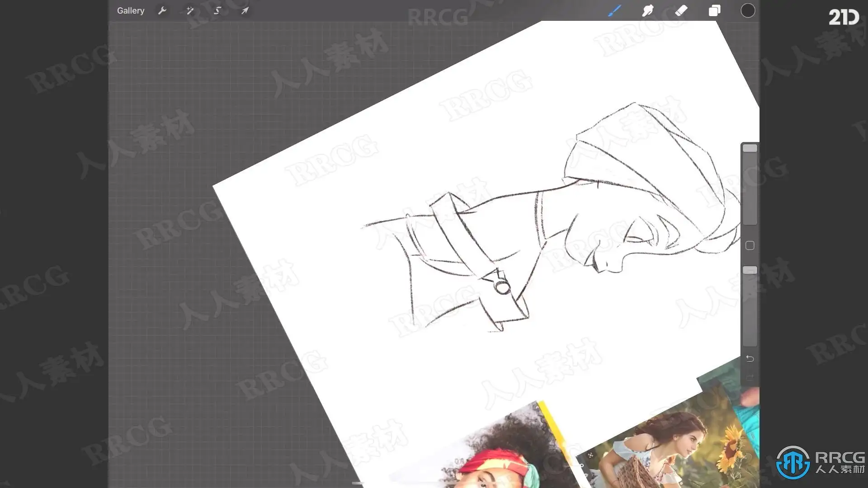Click the middle of the opacity slider track
This screenshot has height=488, width=868.
click(x=750, y=307)
